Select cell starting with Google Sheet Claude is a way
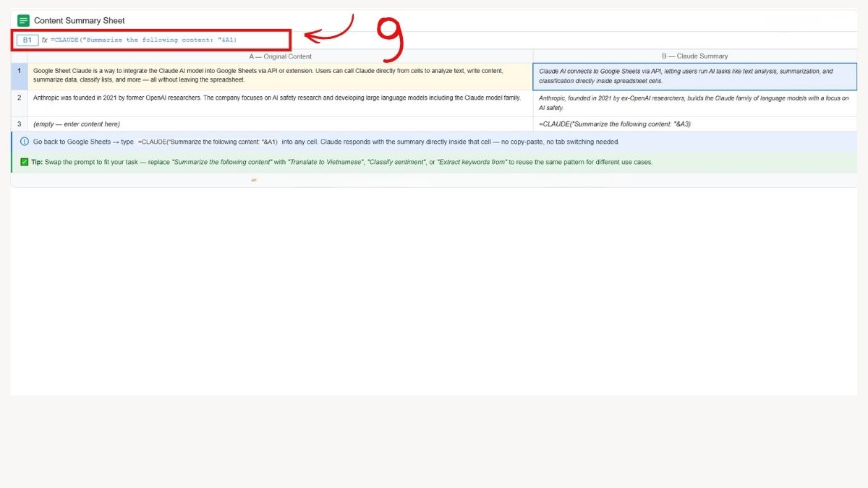 click(280, 76)
